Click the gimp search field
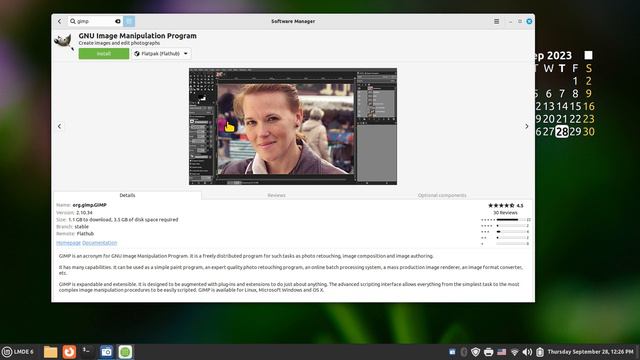 pos(95,21)
